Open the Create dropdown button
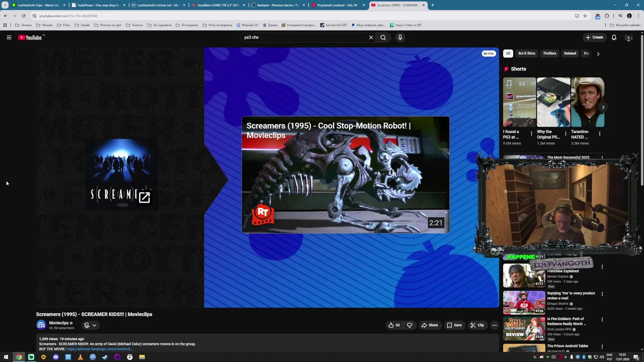Viewport: 644px width, 362px height. 594,37
